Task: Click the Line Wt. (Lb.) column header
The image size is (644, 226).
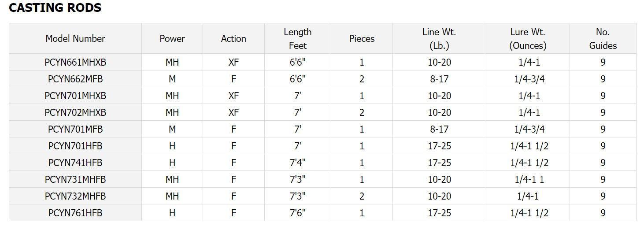Action: (x=439, y=39)
